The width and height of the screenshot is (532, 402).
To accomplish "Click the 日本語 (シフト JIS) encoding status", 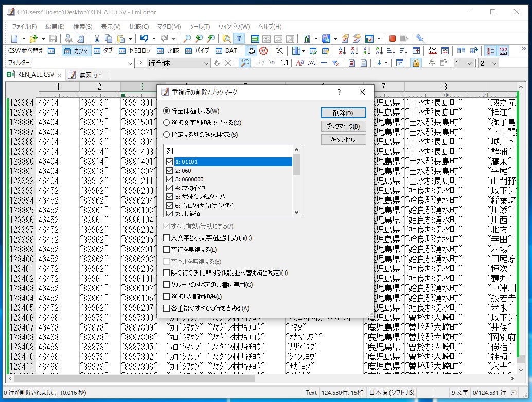I will 392,393.
